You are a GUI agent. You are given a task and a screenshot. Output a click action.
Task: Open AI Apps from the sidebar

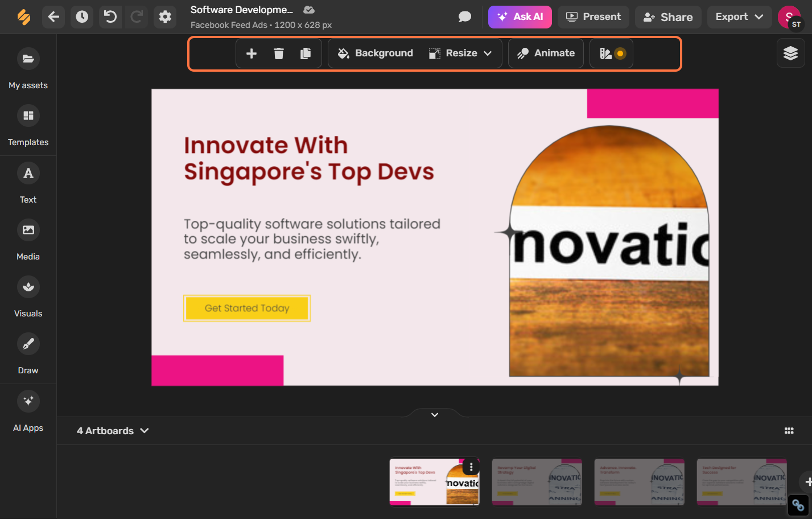click(28, 410)
